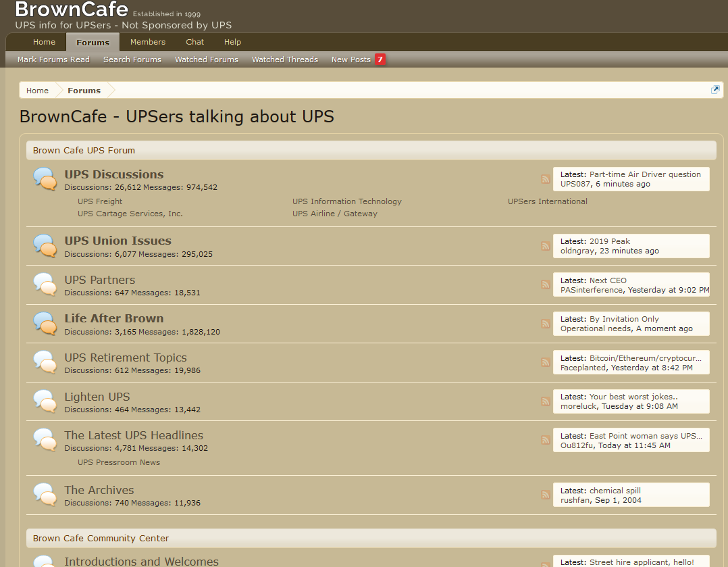The width and height of the screenshot is (728, 567).
Task: Click the New Posts count badge showing 7
Action: (x=380, y=59)
